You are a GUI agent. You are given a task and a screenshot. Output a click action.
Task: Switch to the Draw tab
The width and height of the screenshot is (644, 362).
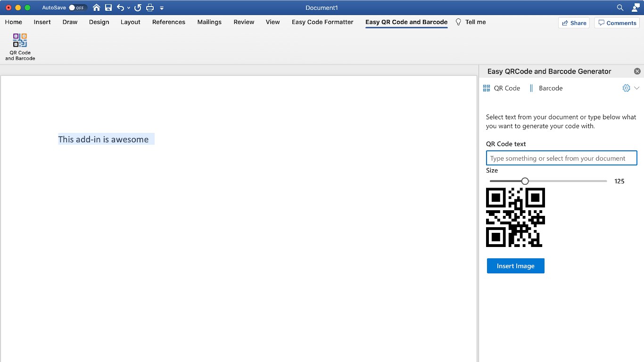70,22
